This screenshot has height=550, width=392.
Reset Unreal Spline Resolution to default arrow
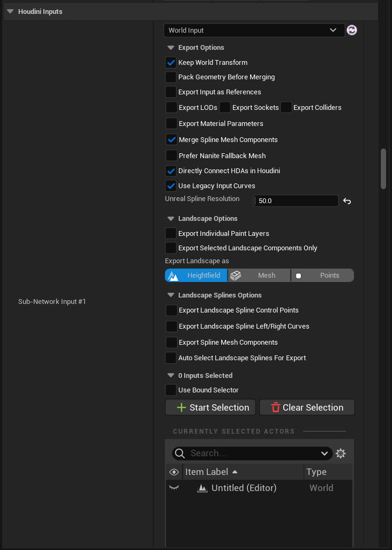tap(347, 201)
